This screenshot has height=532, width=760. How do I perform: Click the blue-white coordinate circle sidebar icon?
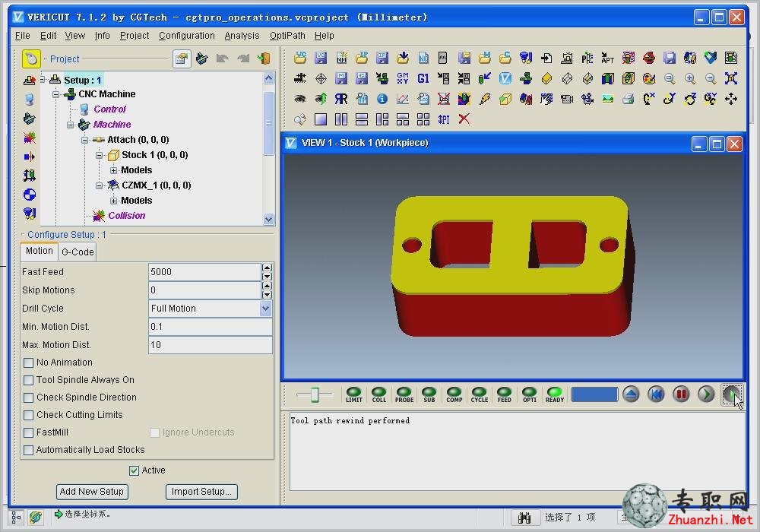(30, 195)
